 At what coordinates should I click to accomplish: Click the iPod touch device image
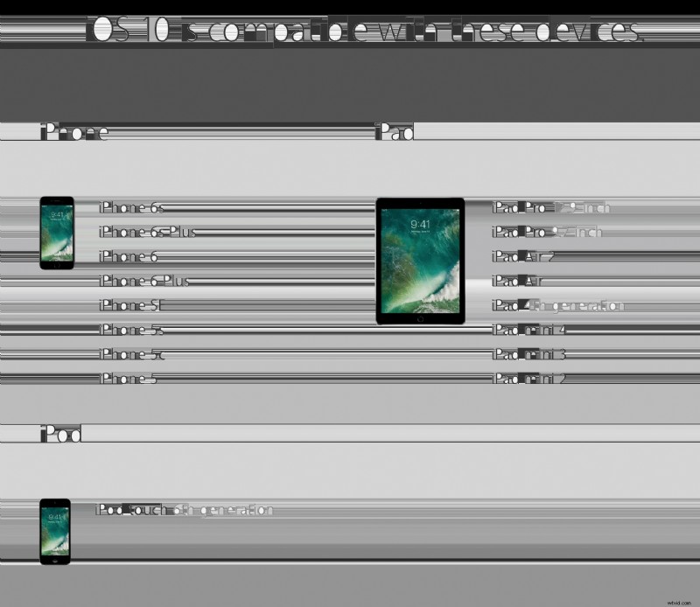tap(55, 532)
